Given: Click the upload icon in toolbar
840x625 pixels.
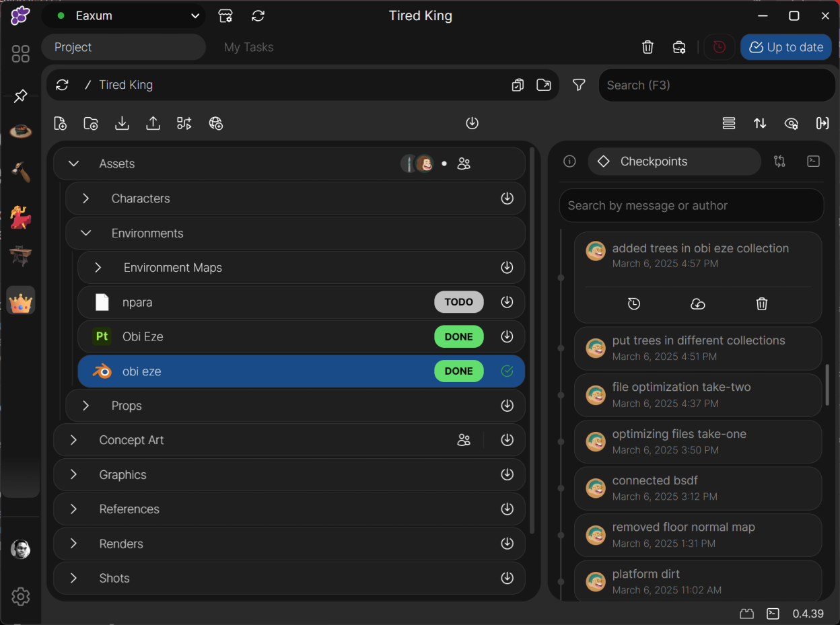Looking at the screenshot, I should coord(153,123).
